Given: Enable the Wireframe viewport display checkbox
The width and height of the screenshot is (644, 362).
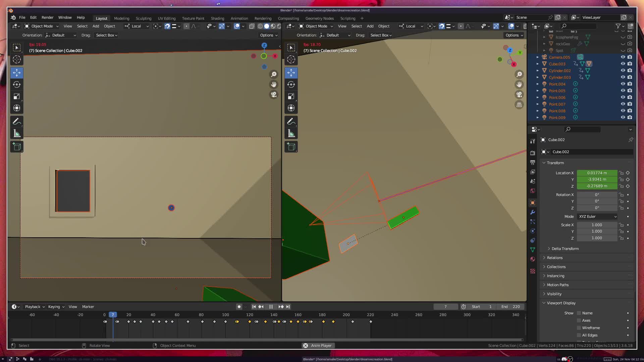Looking at the screenshot, I should (579, 328).
